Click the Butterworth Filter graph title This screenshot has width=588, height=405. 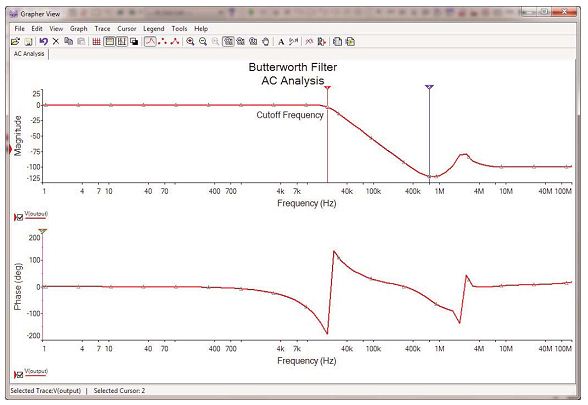coord(293,68)
